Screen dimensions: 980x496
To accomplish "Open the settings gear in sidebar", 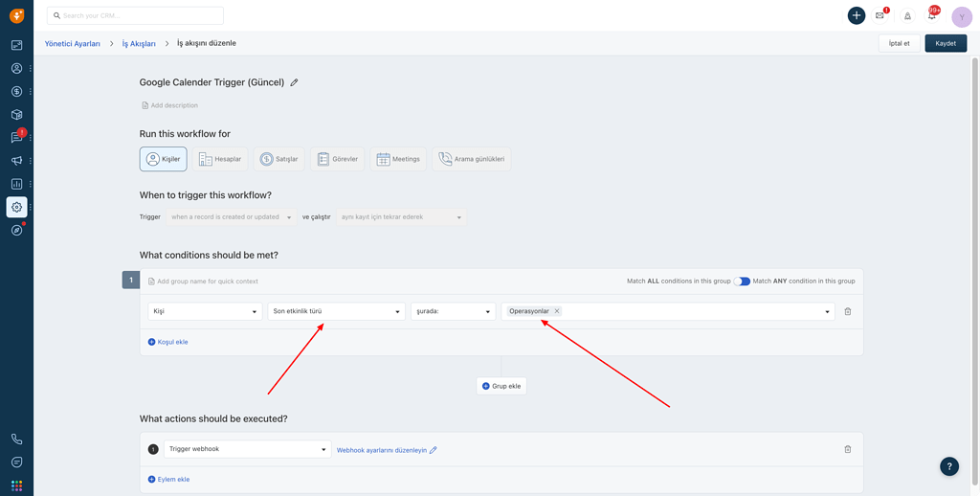I will (16, 207).
